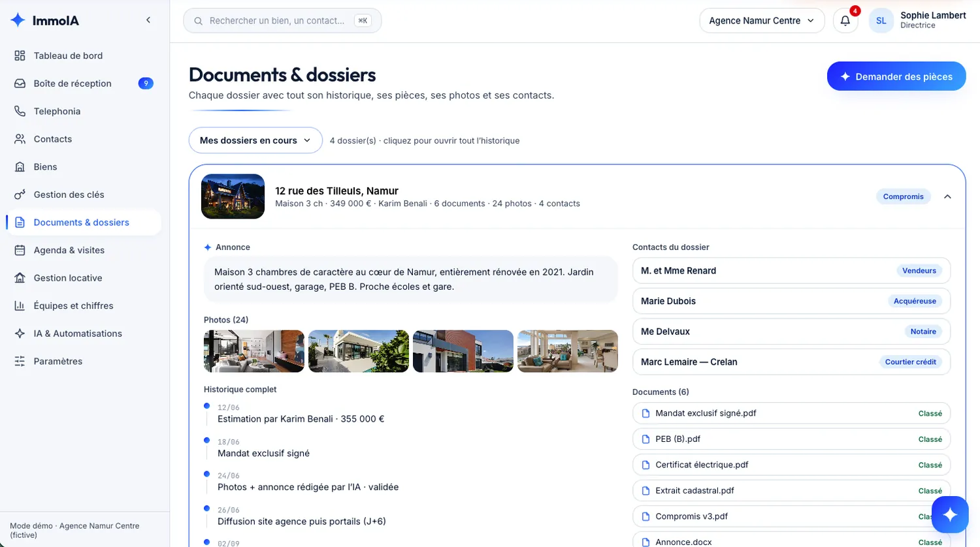This screenshot has height=547, width=980.
Task: Click the Équipes et chiffres chart icon
Action: pos(20,305)
